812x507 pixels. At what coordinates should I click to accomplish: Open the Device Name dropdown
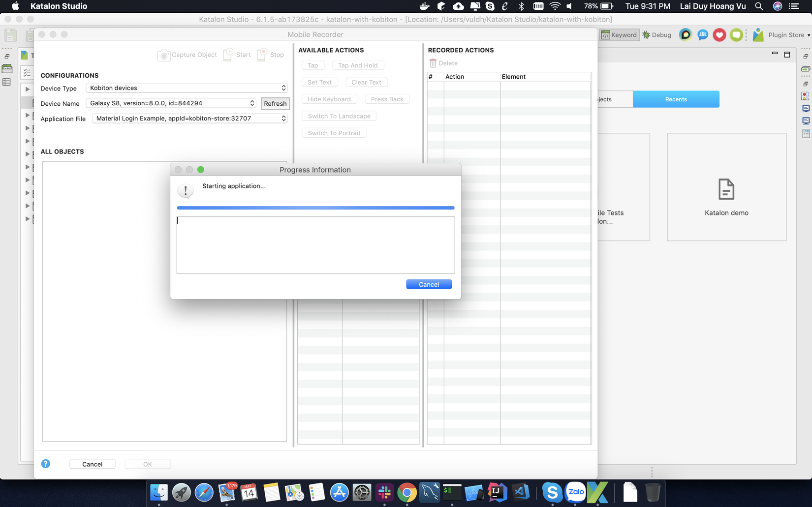(171, 103)
